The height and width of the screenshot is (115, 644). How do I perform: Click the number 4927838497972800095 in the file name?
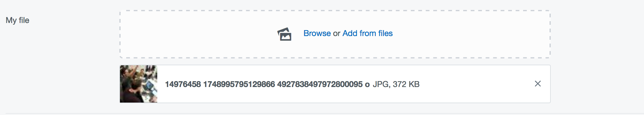pos(320,84)
